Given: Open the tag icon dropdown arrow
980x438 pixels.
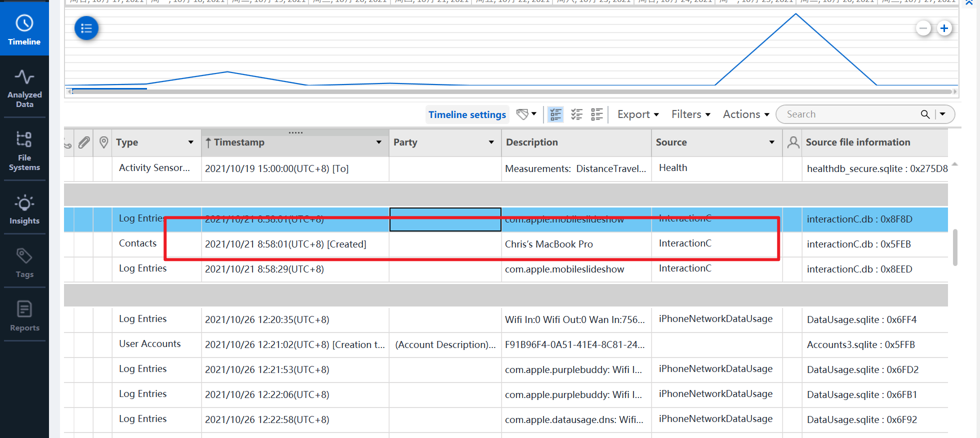Looking at the screenshot, I should pos(534,114).
